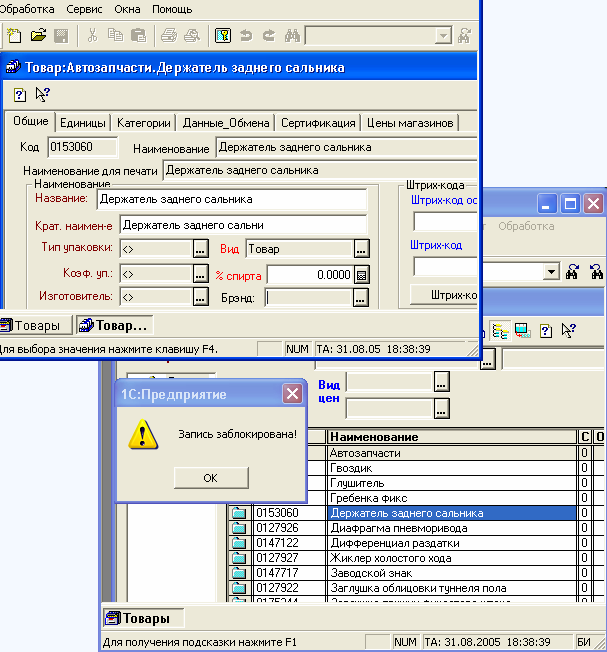Click the binoculars Find icon in top toolbar
This screenshot has height=652, width=607.
pyautogui.click(x=293, y=36)
